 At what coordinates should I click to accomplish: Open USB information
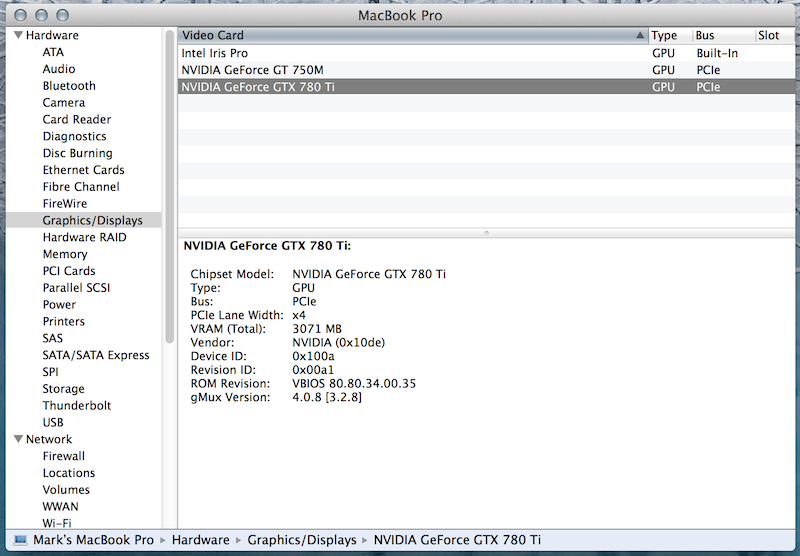click(53, 422)
